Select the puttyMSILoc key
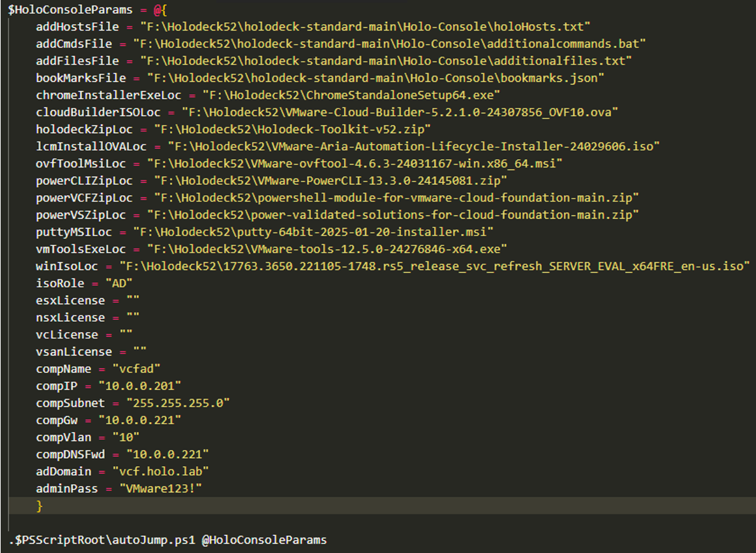Image resolution: width=756 pixels, height=553 pixels. coord(73,232)
